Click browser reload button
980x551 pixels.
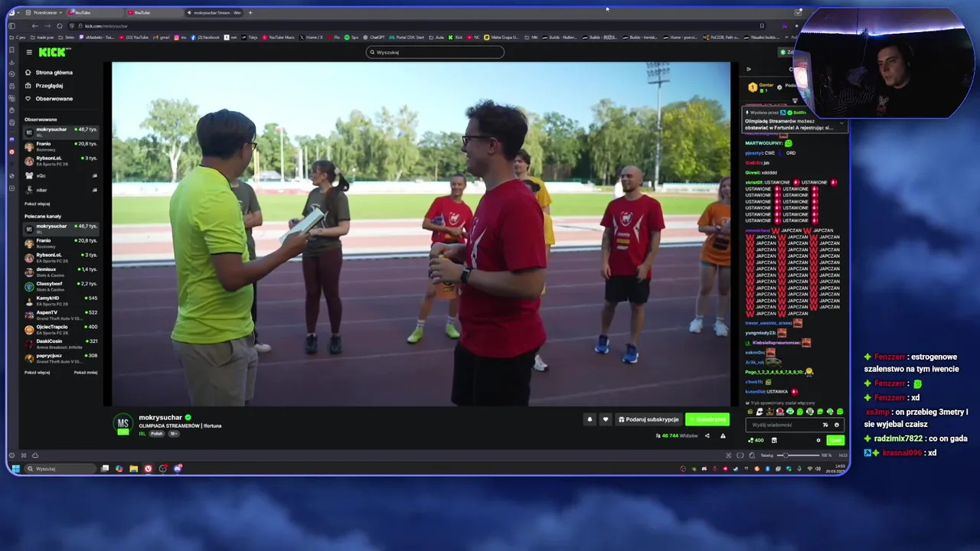click(60, 26)
